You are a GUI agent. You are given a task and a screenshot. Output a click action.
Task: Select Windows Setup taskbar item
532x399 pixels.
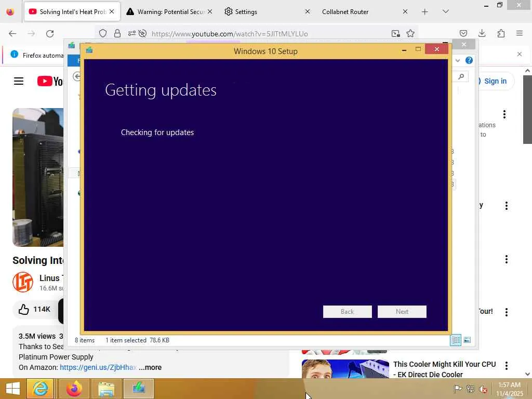(139, 389)
